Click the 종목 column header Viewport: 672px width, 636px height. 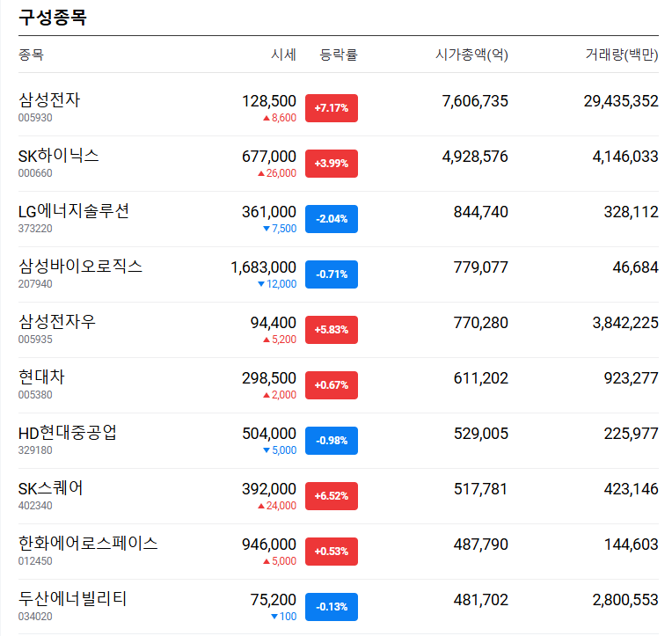point(31,55)
